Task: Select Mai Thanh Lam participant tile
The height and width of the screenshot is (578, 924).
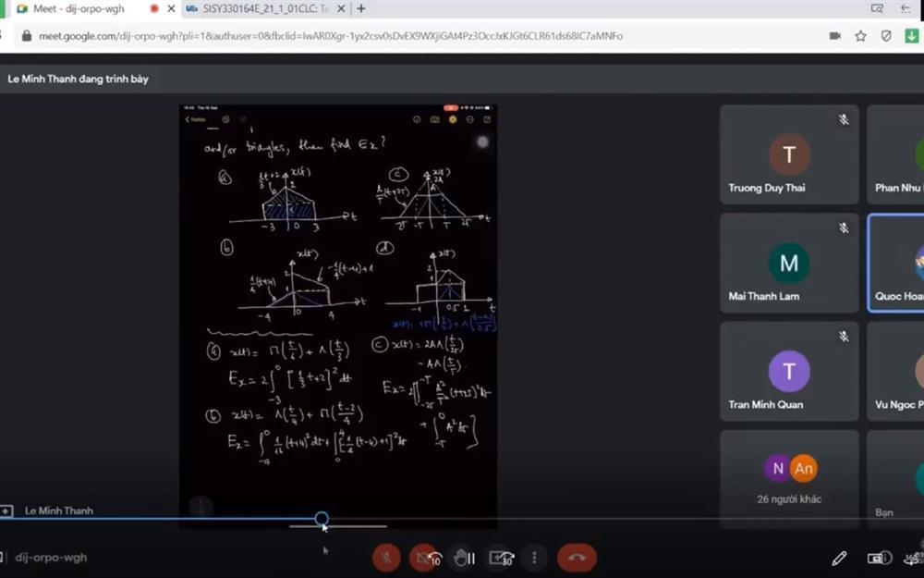Action: [789, 264]
